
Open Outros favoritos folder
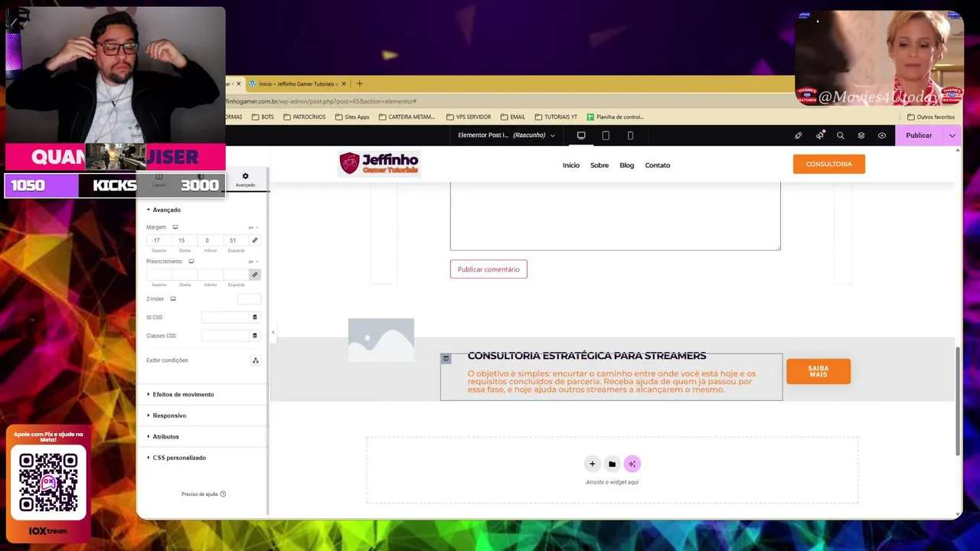[931, 117]
